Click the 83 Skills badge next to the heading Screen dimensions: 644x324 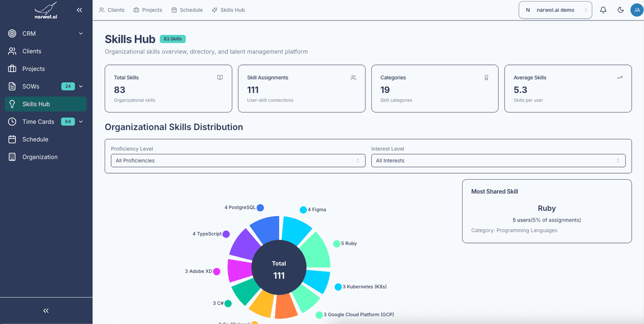coord(172,39)
